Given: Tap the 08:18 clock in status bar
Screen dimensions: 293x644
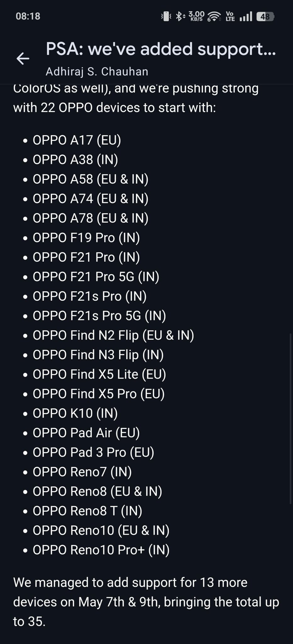Looking at the screenshot, I should (x=28, y=16).
